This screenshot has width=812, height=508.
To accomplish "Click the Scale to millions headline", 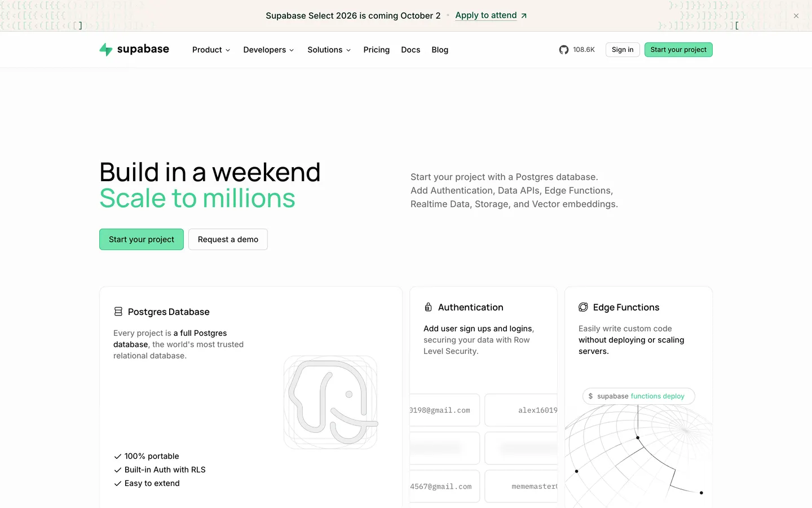I will coord(197,198).
